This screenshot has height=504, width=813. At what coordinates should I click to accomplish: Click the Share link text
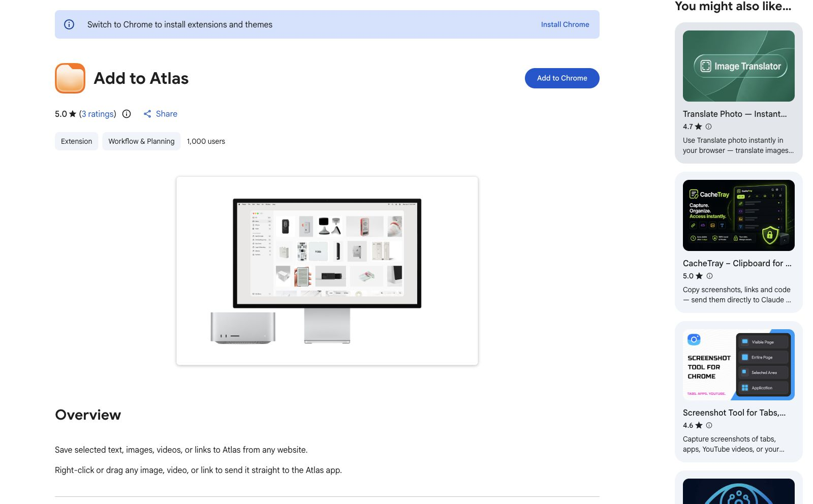pyautogui.click(x=167, y=114)
